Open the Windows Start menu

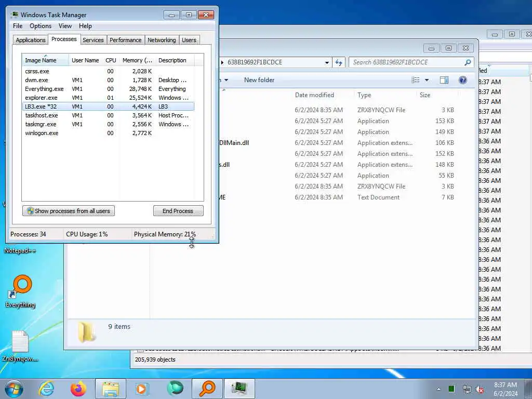(x=14, y=389)
